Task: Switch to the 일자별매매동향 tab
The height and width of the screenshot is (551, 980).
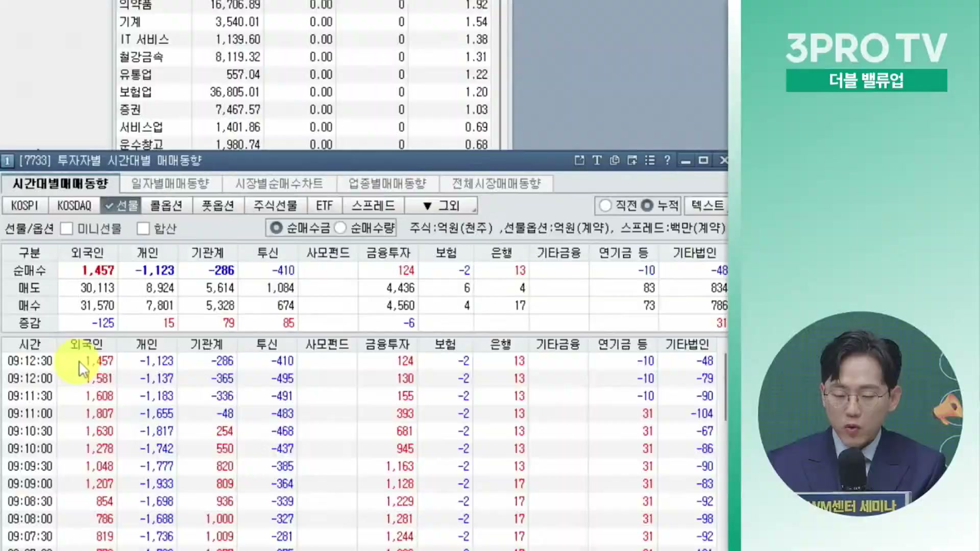Action: [x=170, y=184]
